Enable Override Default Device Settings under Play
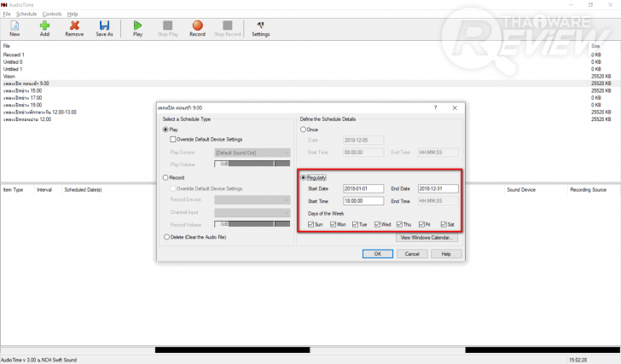This screenshot has width=621, height=364. pyautogui.click(x=172, y=139)
